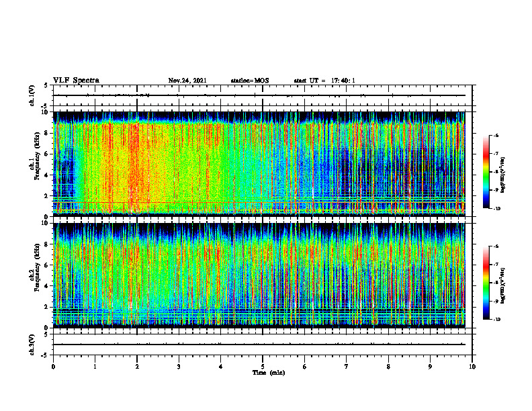Click the ch.1 voltage waveform trace
Viewport: 532px width, 411px height.
point(259,95)
